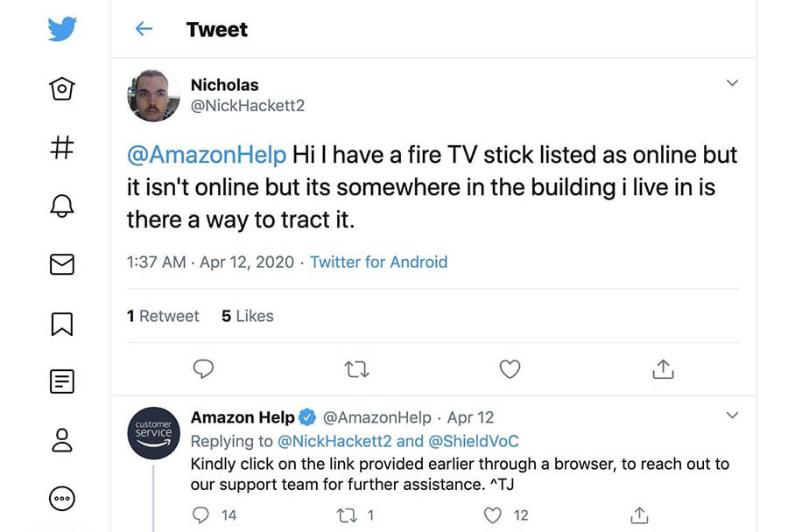The image size is (788, 532).
Task: Expand the options chevron on Nicholas's tweet
Action: [733, 84]
